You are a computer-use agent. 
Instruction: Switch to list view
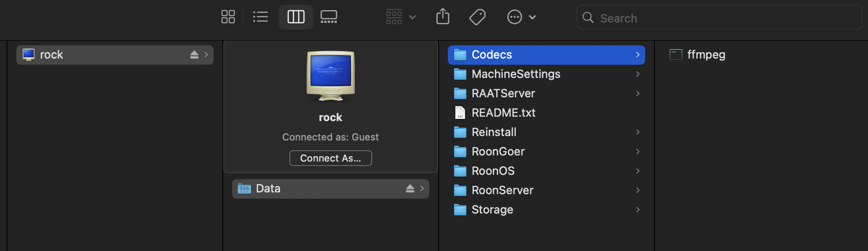pyautogui.click(x=261, y=17)
